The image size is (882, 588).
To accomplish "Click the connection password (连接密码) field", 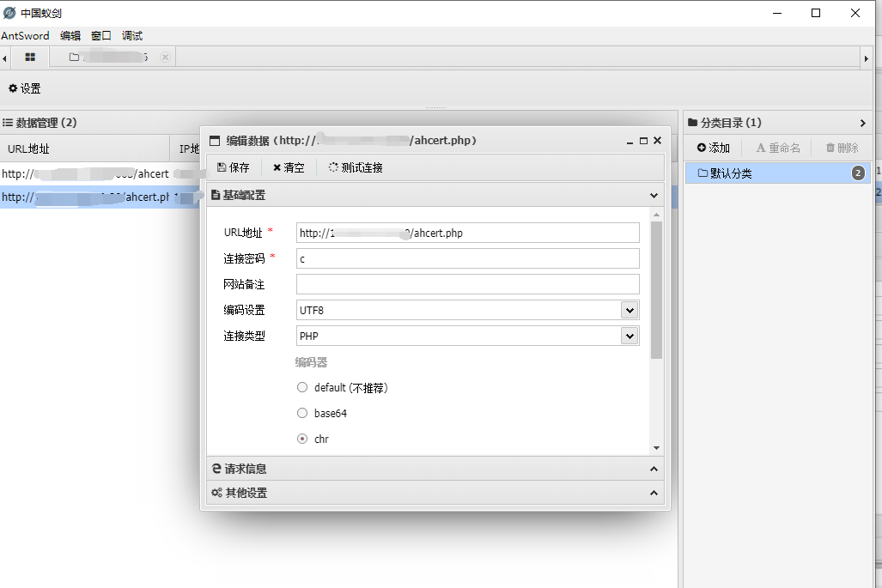I will pyautogui.click(x=467, y=259).
